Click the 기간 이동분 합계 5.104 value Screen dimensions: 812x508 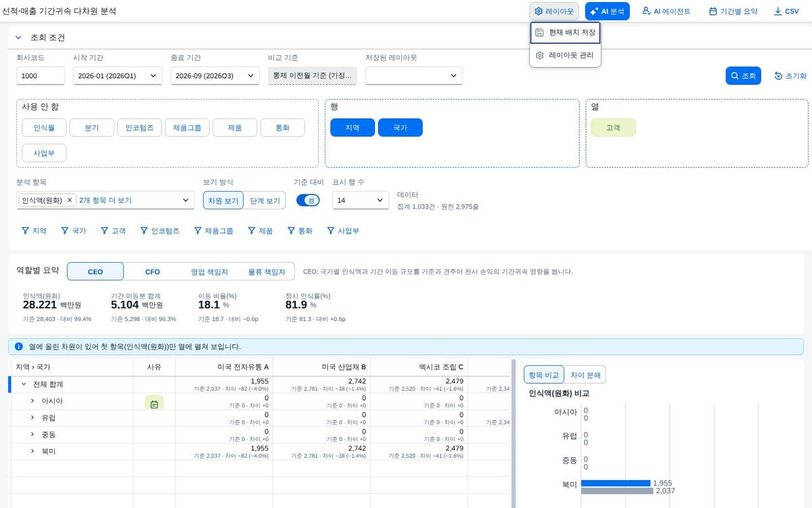(x=125, y=305)
